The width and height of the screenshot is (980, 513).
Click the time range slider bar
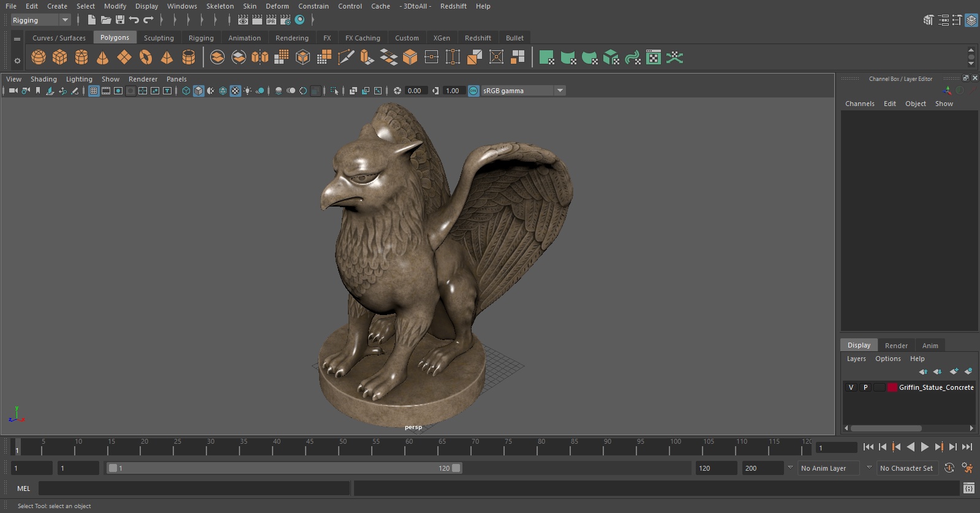pyautogui.click(x=285, y=468)
